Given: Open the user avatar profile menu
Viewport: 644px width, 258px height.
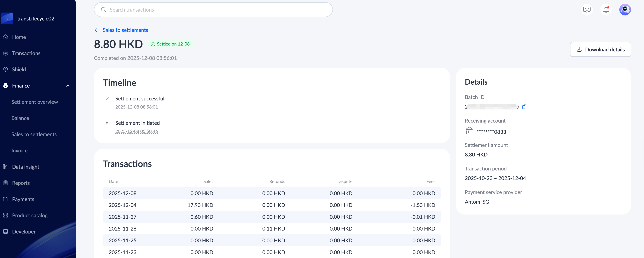Looking at the screenshot, I should point(625,10).
